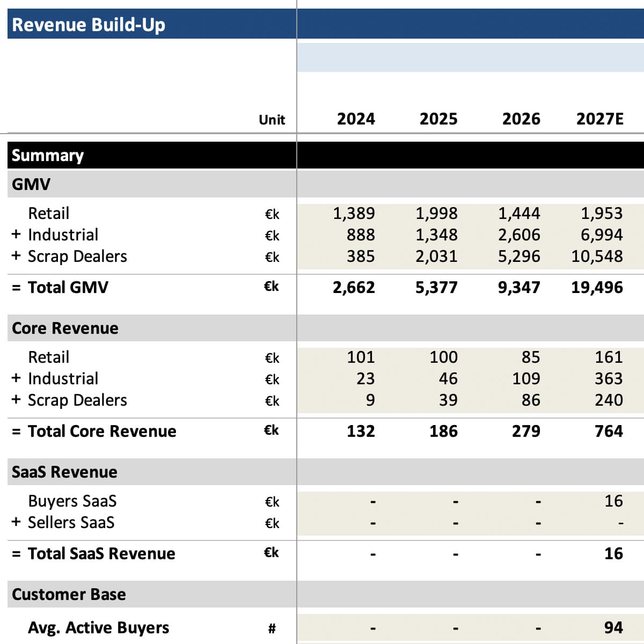Select the Total Core Revenue row label
Image resolution: width=644 pixels, height=644 pixels.
click(102, 431)
